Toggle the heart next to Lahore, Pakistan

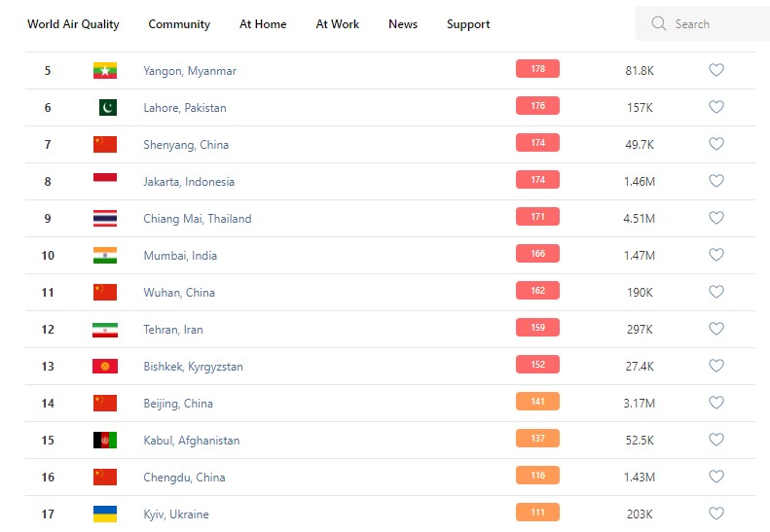click(716, 107)
